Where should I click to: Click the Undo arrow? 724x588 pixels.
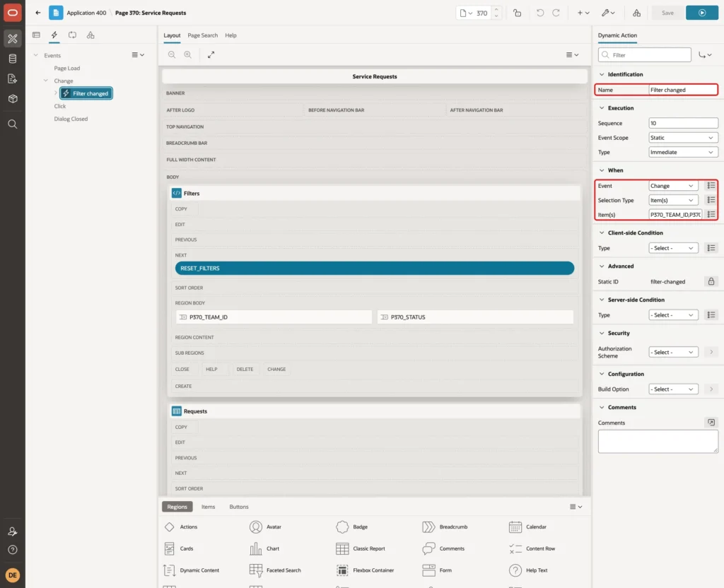click(539, 13)
